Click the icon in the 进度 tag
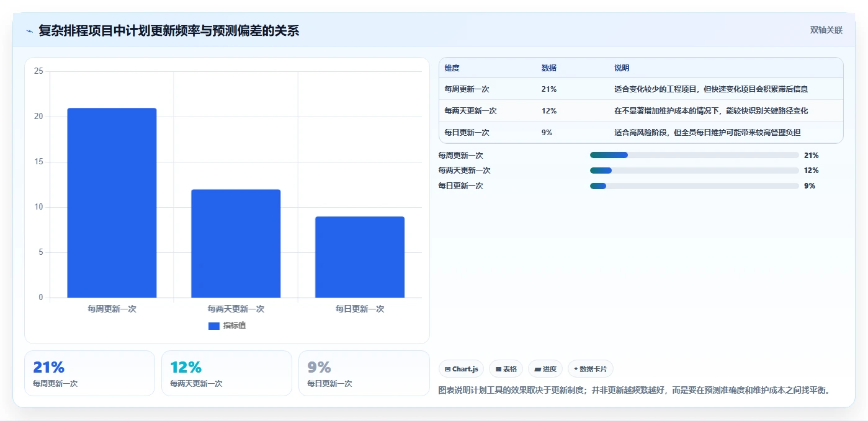The image size is (868, 421). [537, 370]
